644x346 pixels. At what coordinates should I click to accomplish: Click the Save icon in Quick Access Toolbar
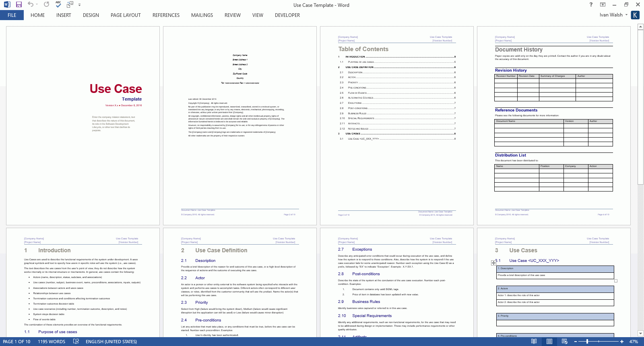19,4
